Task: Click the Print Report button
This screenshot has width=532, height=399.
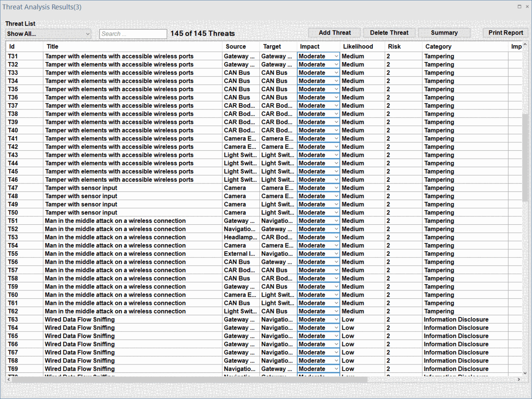Action: pyautogui.click(x=505, y=33)
